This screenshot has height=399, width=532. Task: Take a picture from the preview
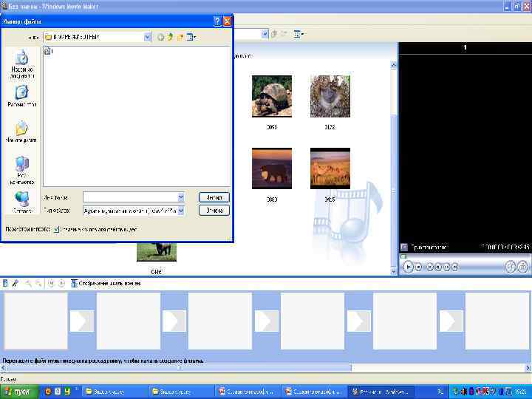(x=523, y=267)
